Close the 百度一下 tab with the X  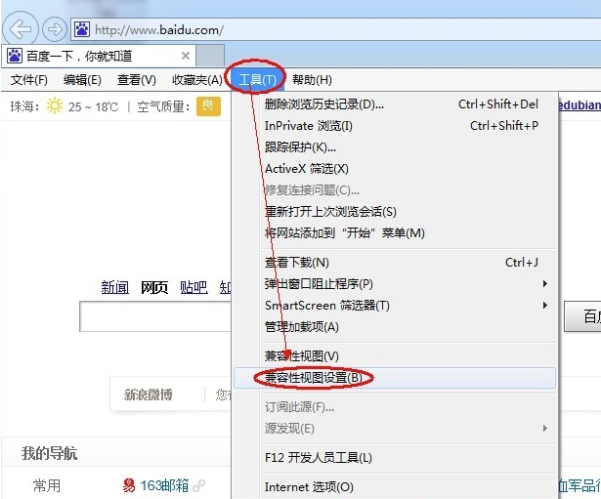click(x=186, y=56)
